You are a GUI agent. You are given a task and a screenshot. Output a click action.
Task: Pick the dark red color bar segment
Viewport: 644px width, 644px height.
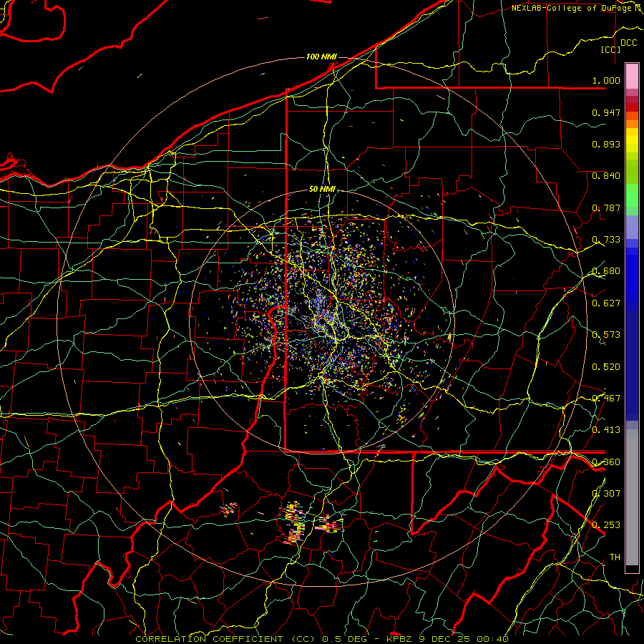pyautogui.click(x=632, y=107)
